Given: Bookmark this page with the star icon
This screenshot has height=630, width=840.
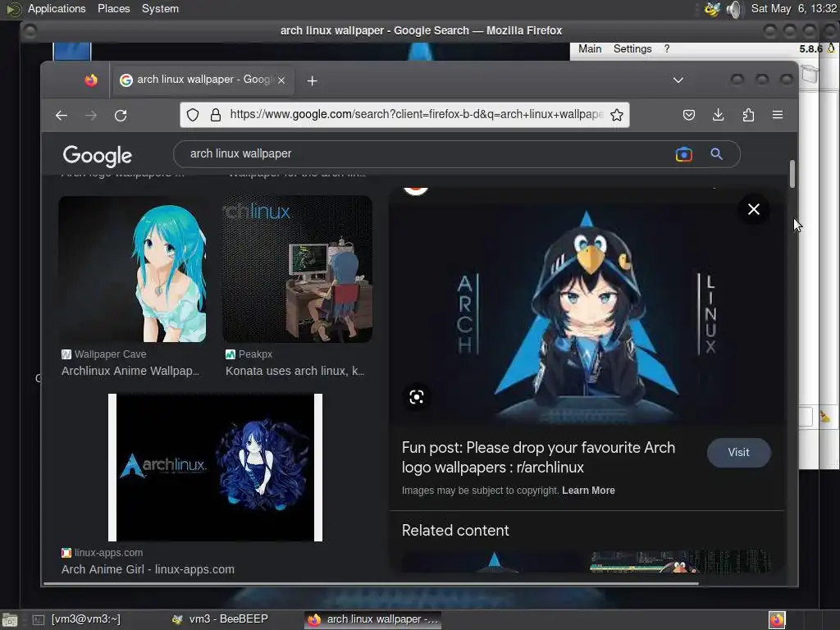Looking at the screenshot, I should [x=617, y=115].
